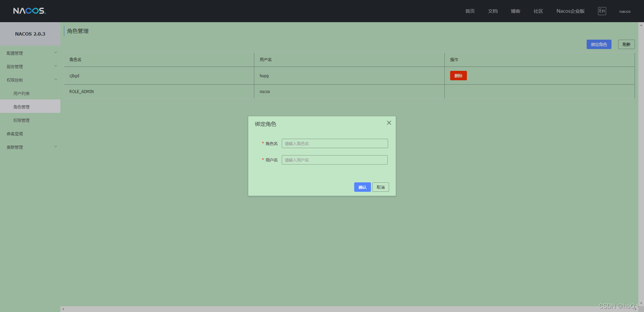
Task: Select the hupg username cell
Action: [x=349, y=76]
